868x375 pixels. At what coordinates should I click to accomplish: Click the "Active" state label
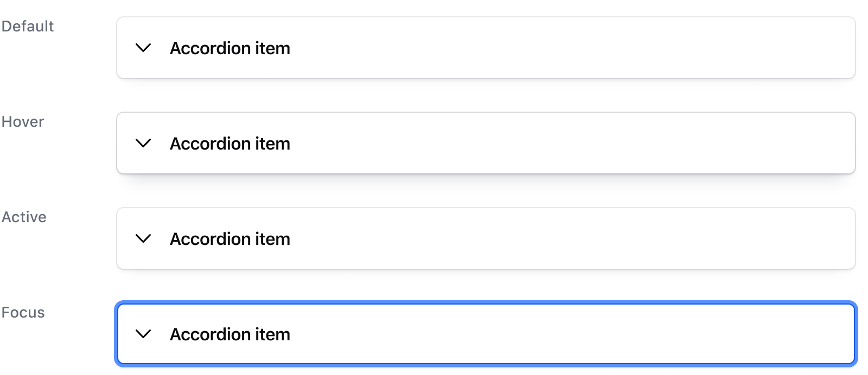click(x=24, y=217)
